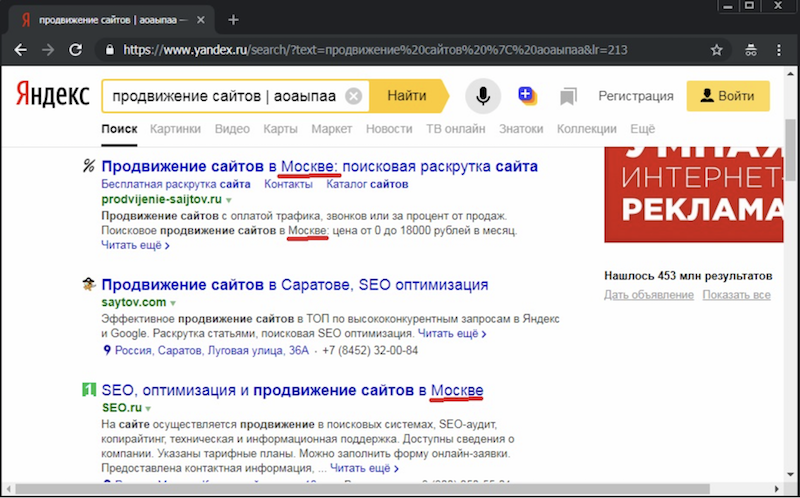Open the saytov.com green URL
Viewport: 800px width, 498px height.
pos(134,302)
